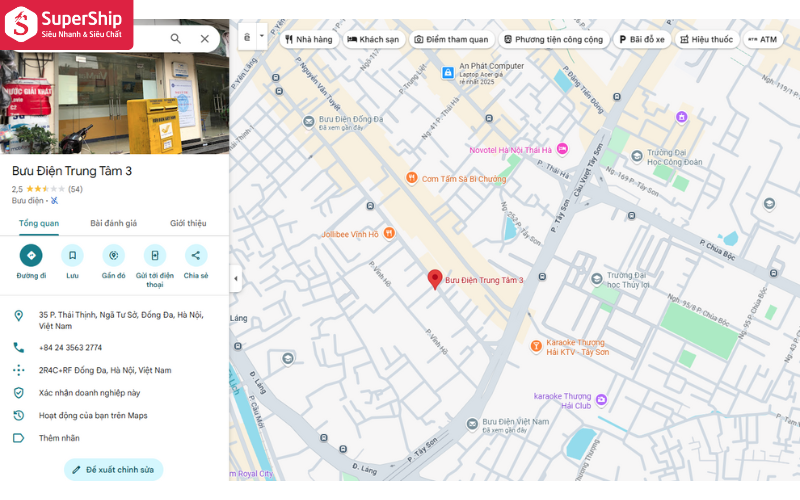Click the red Bưu Điện Trung Tâm 3 pin
Viewport: 800px width, 500px height.
click(x=435, y=280)
